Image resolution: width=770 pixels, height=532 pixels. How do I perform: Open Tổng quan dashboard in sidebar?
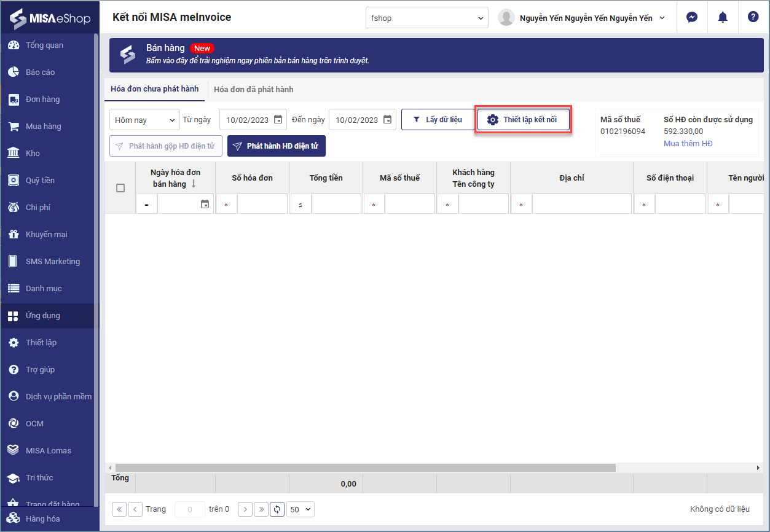click(47, 45)
